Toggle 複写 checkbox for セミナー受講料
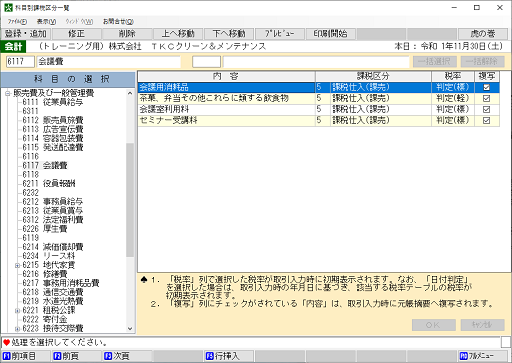The height and width of the screenshot is (363, 512). tap(486, 120)
